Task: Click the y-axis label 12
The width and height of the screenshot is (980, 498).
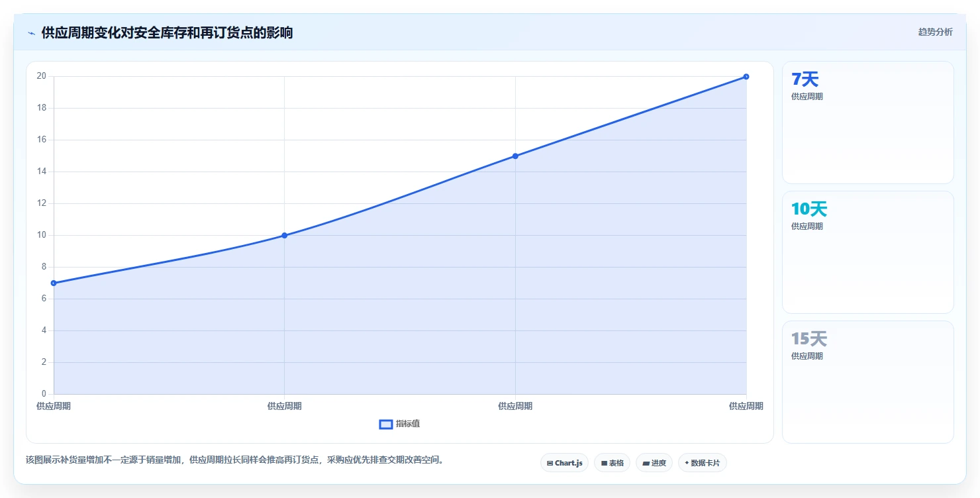Action: [41, 203]
